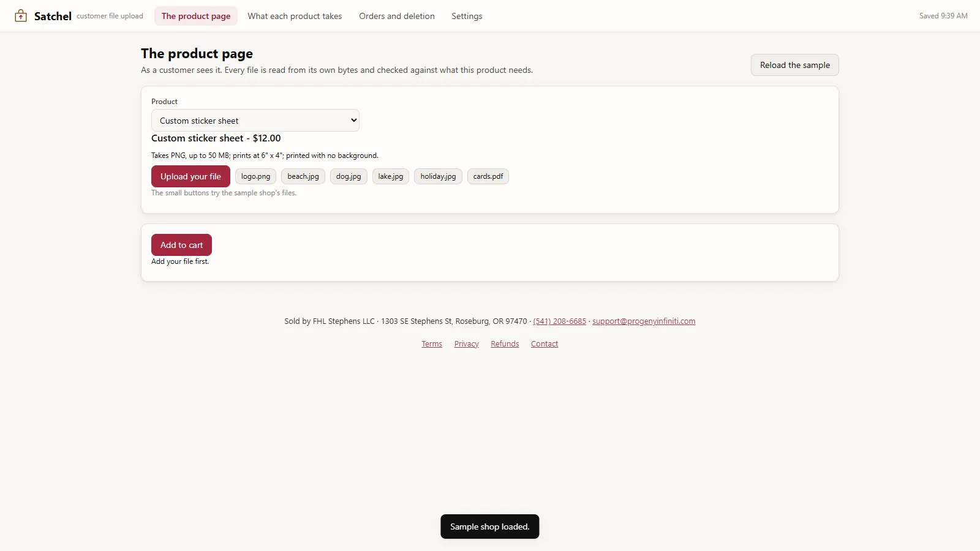980x551 pixels.
Task: Open the Refunds footer link
Action: click(505, 344)
